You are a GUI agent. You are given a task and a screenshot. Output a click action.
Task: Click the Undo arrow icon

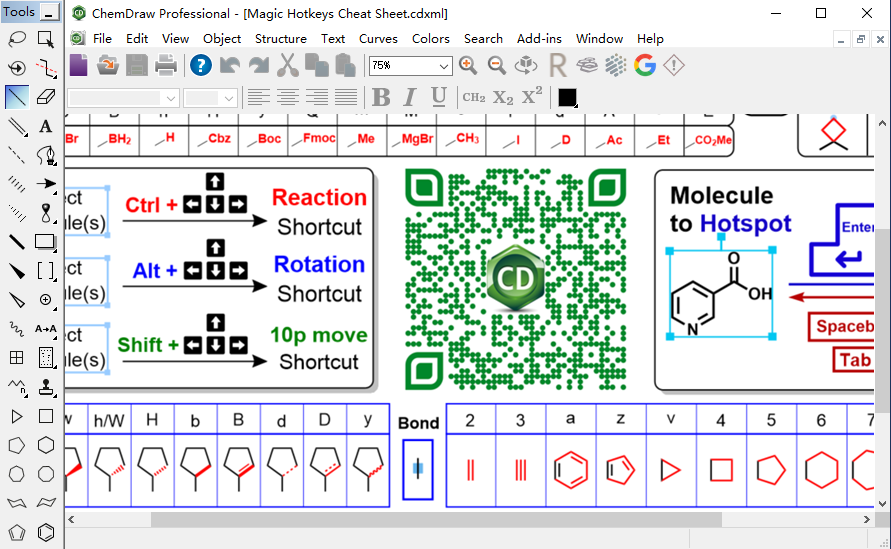(x=230, y=65)
